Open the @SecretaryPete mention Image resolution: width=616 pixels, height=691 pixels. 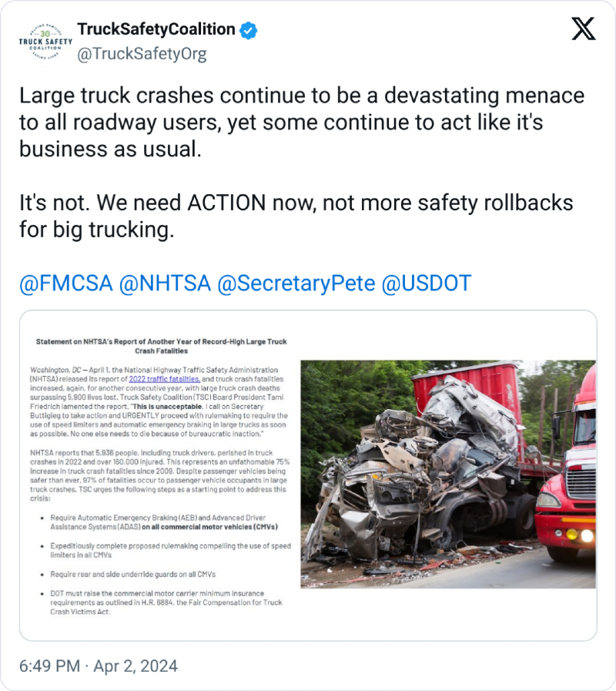(296, 283)
